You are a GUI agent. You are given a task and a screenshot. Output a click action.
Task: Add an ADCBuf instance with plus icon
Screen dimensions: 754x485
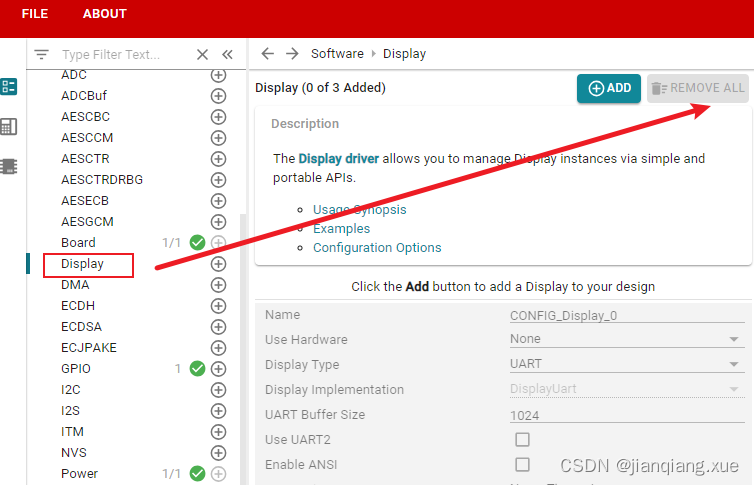coord(218,96)
